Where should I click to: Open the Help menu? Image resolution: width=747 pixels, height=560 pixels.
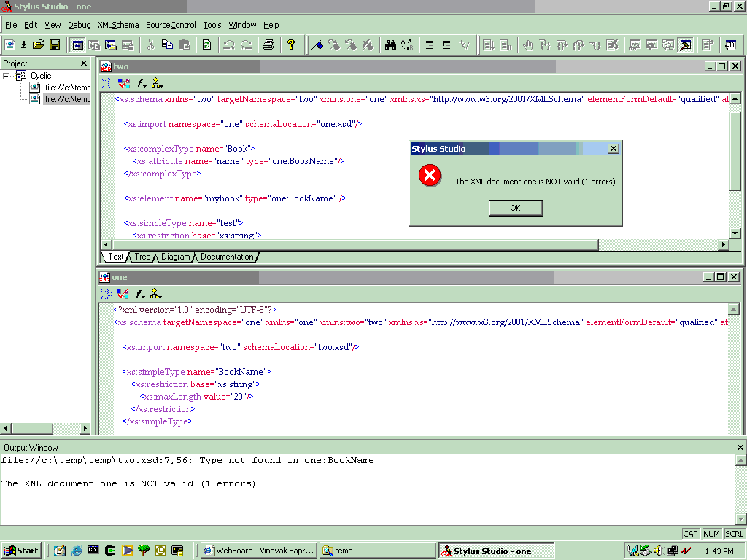click(x=271, y=25)
